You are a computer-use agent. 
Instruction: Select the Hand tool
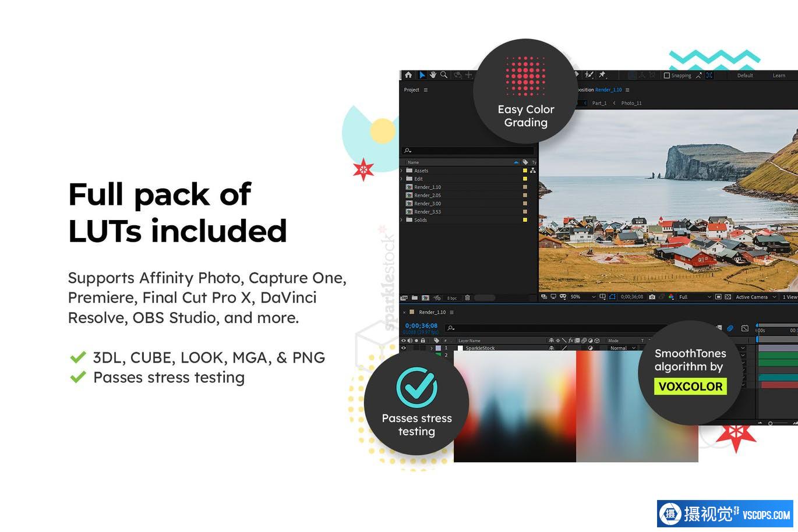pyautogui.click(x=433, y=75)
